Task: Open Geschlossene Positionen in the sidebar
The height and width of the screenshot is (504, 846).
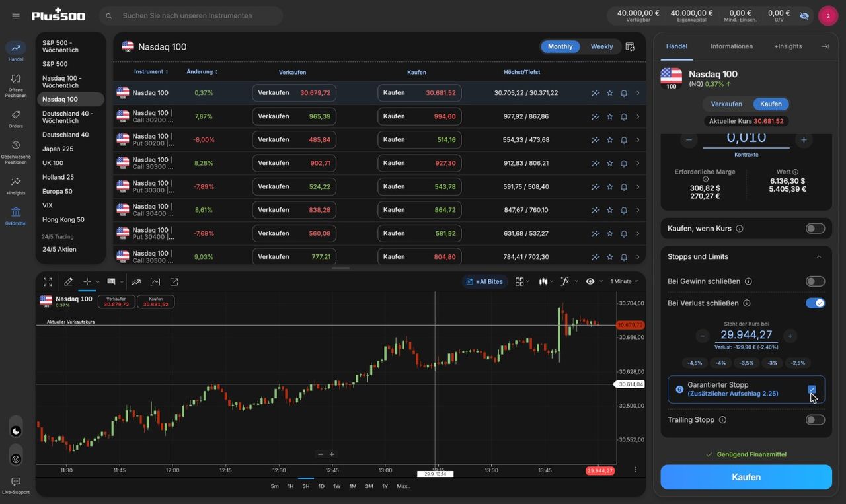Action: 16,152
